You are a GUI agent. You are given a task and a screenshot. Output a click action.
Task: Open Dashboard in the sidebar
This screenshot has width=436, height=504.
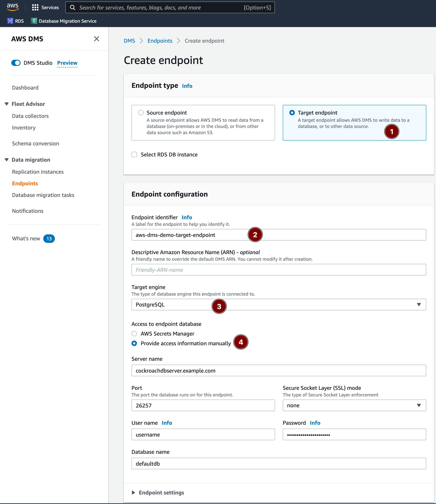coord(25,88)
